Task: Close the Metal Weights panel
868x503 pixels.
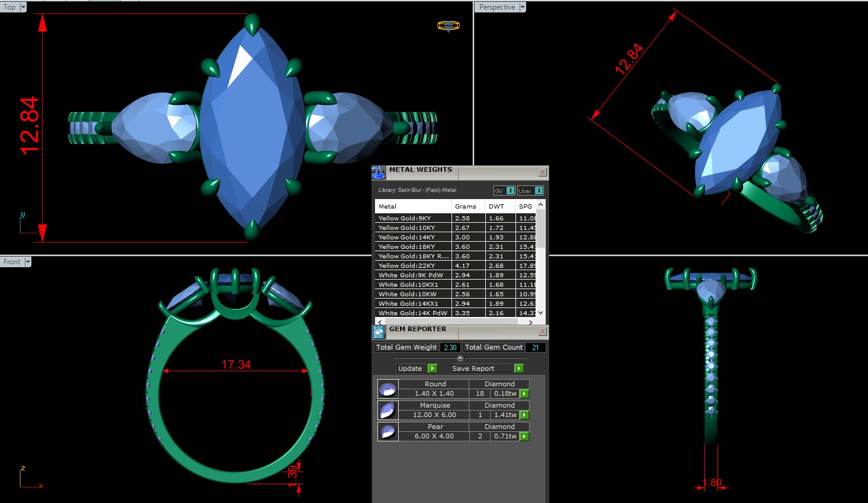Action: (542, 172)
